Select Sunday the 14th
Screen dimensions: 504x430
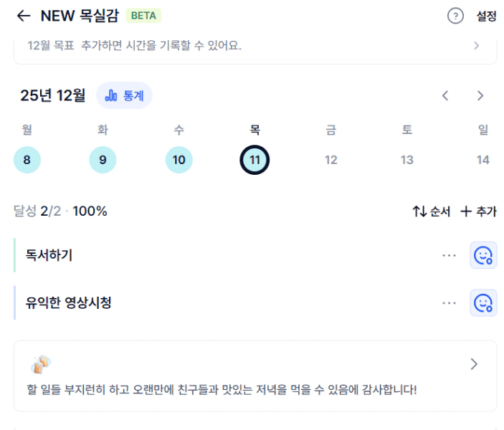click(x=482, y=160)
